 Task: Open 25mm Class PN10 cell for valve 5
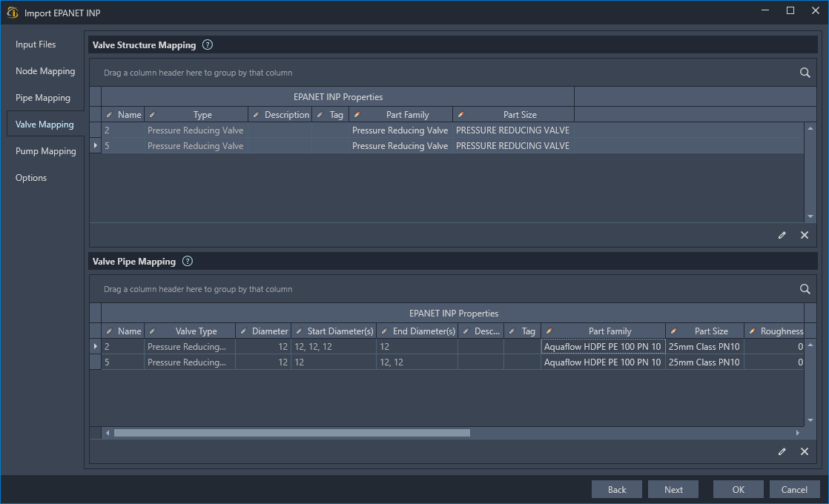tap(704, 362)
